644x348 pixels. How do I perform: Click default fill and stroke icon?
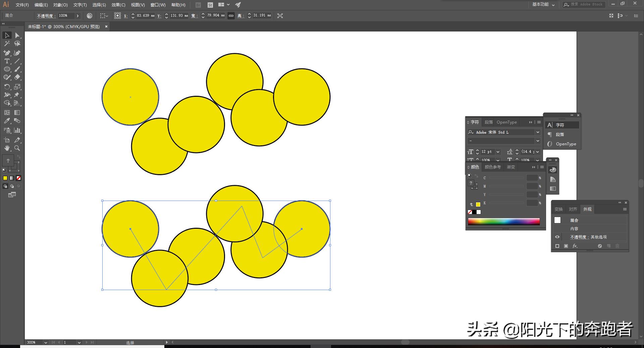(4, 170)
